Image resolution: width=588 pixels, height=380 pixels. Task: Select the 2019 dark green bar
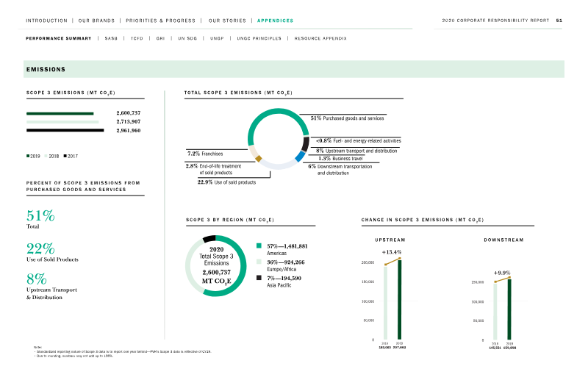pos(60,113)
